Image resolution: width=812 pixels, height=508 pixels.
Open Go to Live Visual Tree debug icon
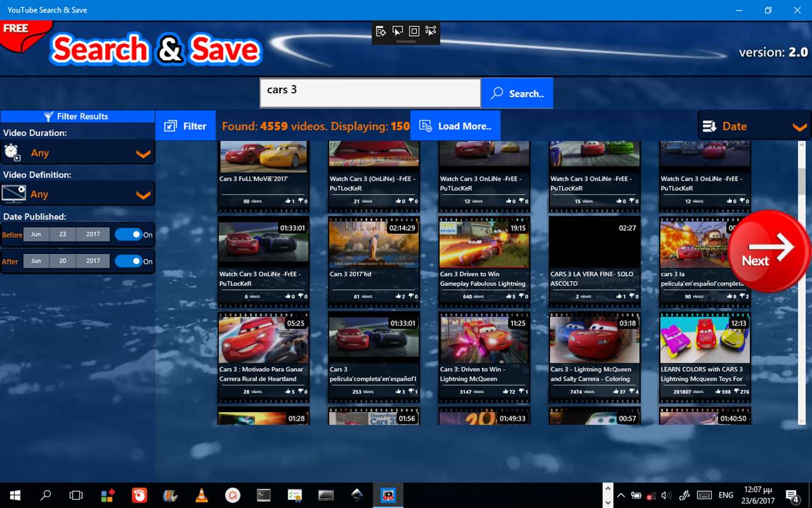point(380,31)
